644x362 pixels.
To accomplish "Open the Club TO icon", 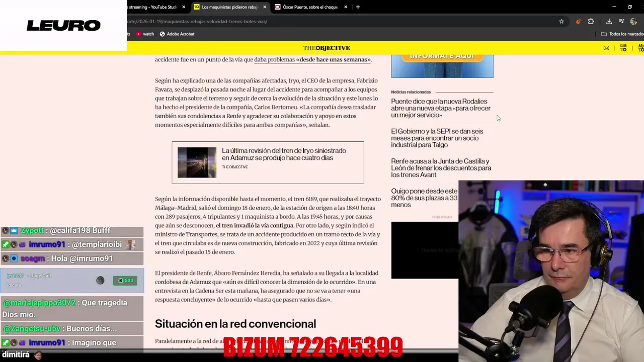I will click(623, 48).
